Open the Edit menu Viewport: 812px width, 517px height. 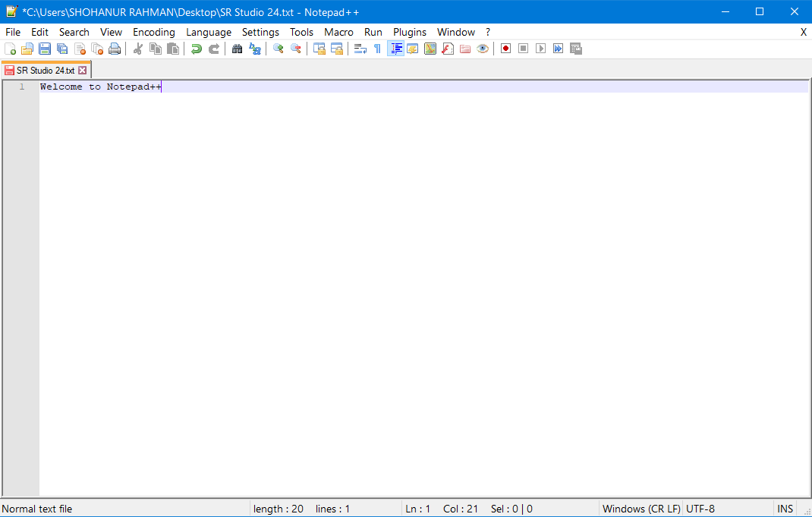40,32
